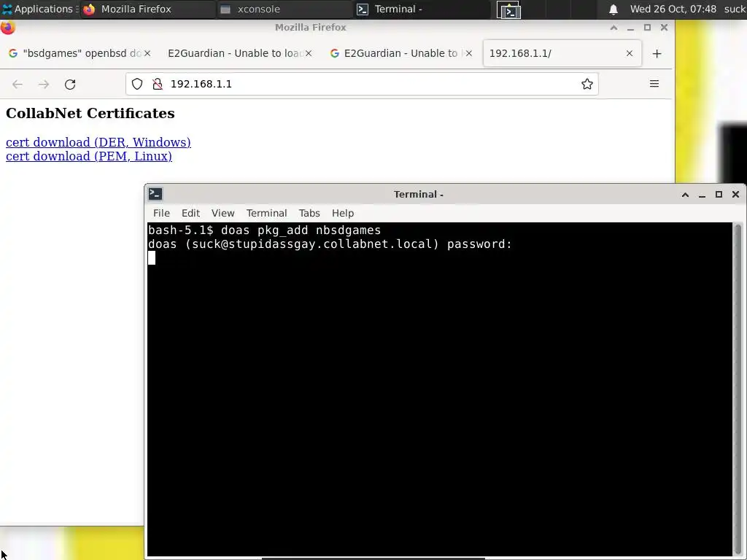Open the notification bell icon
The width and height of the screenshot is (747, 560).
pos(614,9)
